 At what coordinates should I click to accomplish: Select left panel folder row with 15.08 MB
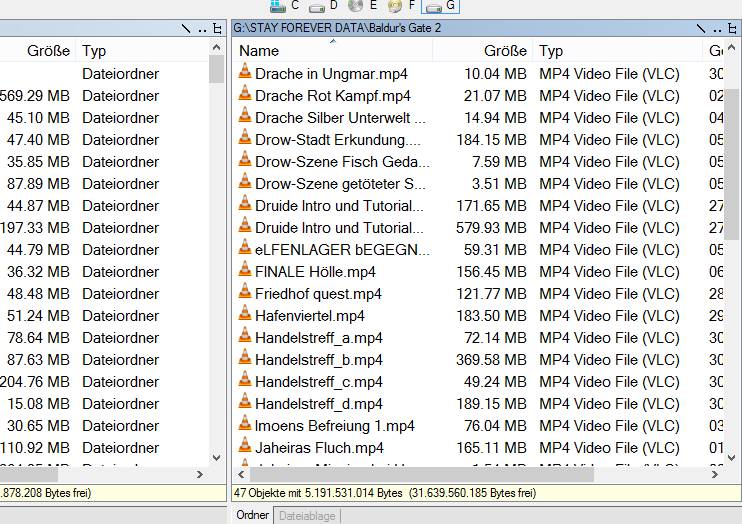click(x=104, y=404)
